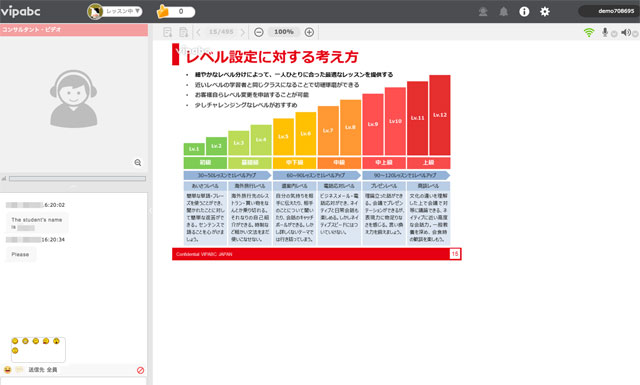640x385 pixels.
Task: Pick the first emoji in the popup
Action: click(x=15, y=341)
